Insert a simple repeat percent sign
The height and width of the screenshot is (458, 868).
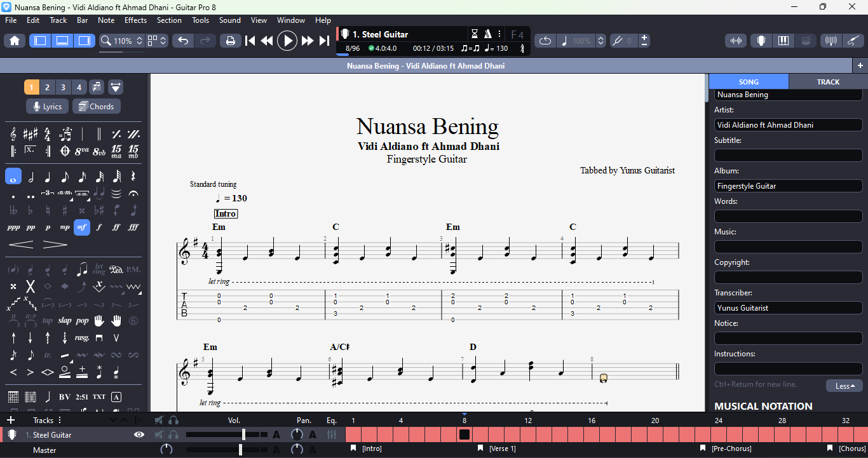[x=116, y=134]
